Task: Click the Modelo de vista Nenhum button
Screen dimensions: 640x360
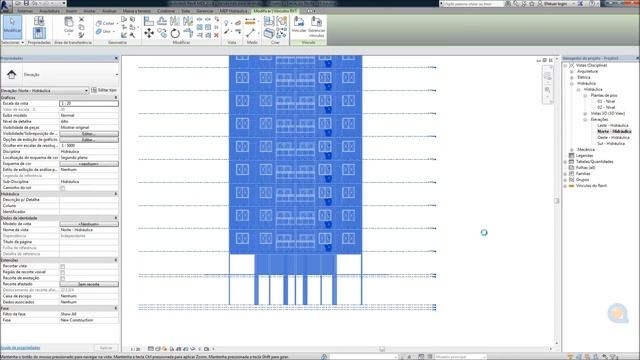Action: pos(89,224)
